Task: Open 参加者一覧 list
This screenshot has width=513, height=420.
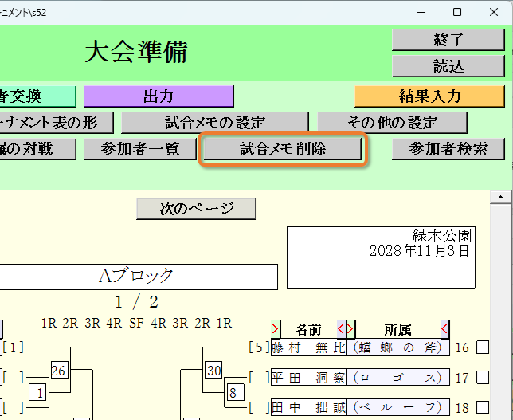Action: tap(140, 149)
